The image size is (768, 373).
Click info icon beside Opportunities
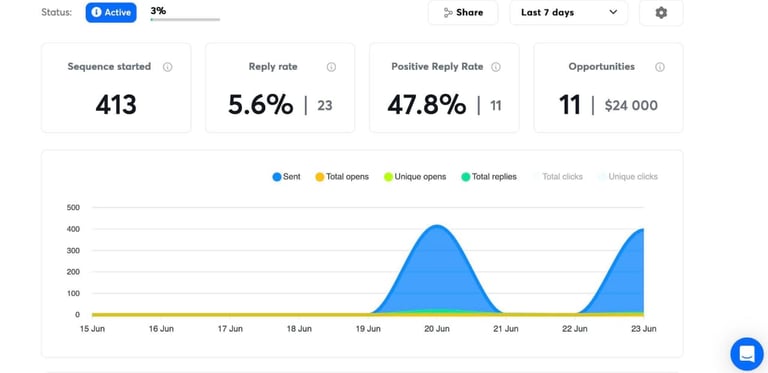[x=660, y=67]
